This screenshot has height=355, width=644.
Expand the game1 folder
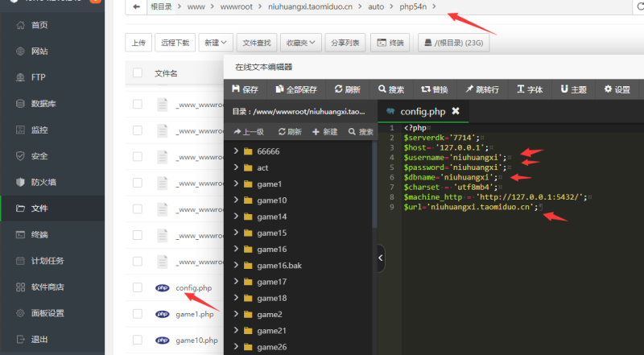click(236, 184)
